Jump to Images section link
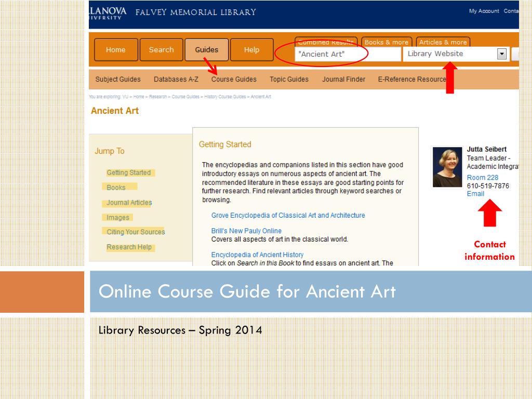 [x=118, y=218]
